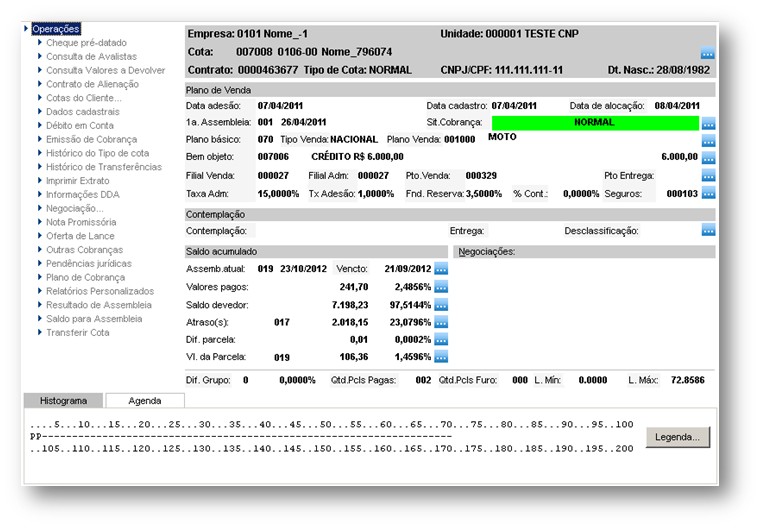
Task: Click the Data de alocação value 08/04/2011
Action: pos(677,106)
